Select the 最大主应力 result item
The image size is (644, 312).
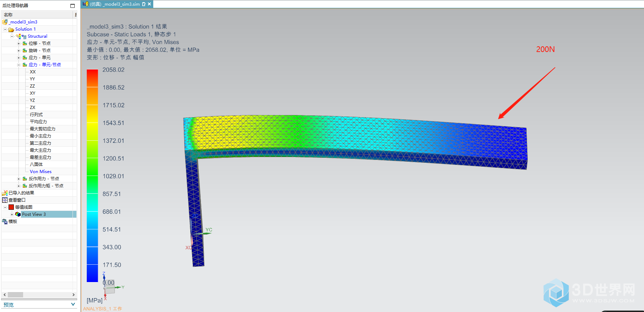click(41, 150)
